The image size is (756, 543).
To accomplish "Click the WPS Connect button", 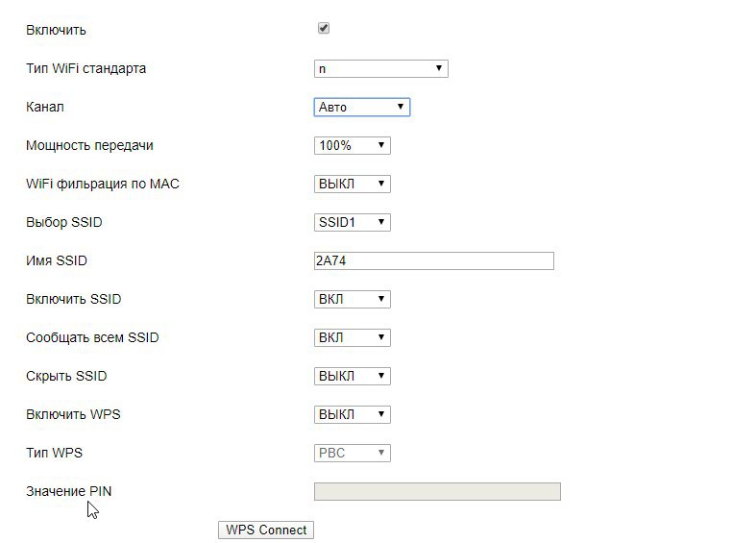I will pos(266,530).
